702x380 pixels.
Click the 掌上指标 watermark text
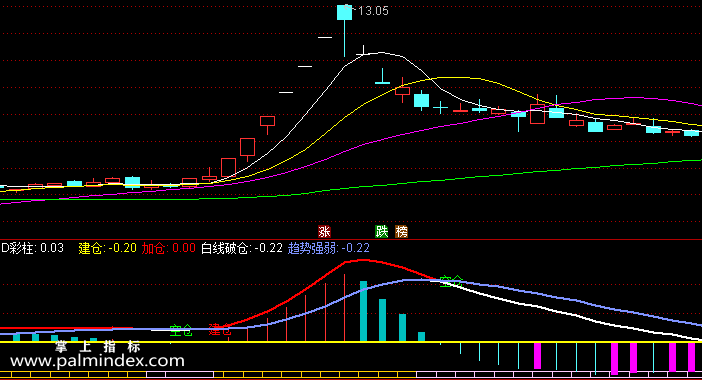pos(97,346)
